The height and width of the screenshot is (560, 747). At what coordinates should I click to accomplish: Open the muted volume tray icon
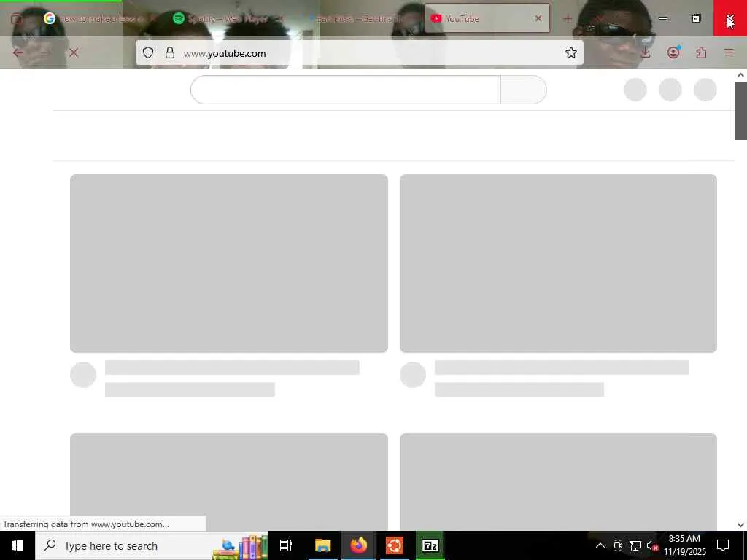[652, 545]
